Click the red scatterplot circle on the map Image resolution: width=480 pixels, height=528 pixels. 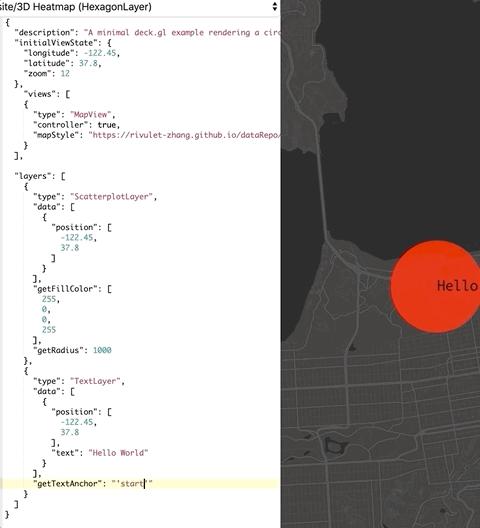click(x=435, y=286)
